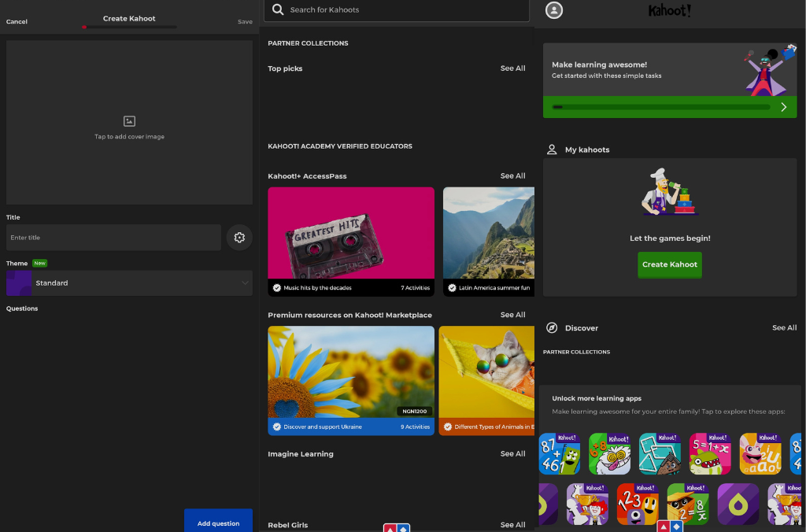Screen dimensions: 806x532
Task: Click the Enter title input field
Action: click(x=113, y=238)
